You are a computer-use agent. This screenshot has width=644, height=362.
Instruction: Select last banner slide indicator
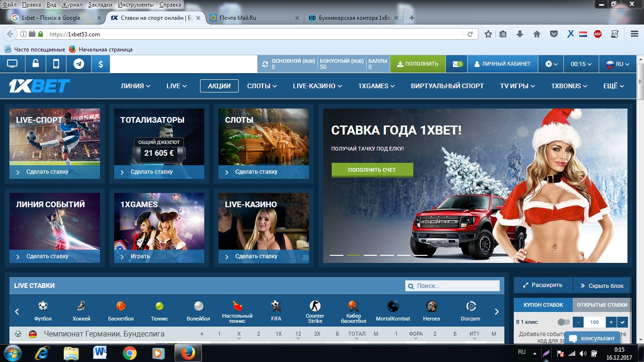[x=421, y=255]
